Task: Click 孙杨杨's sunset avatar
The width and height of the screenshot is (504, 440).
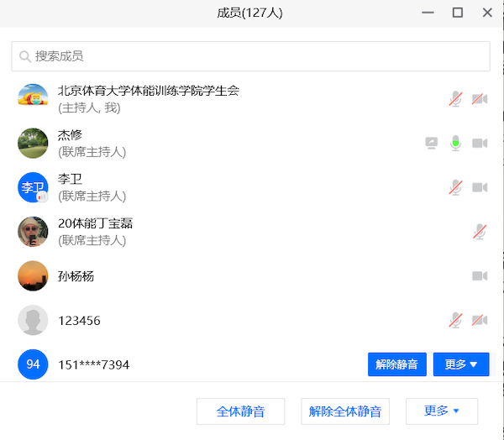Action: click(33, 275)
